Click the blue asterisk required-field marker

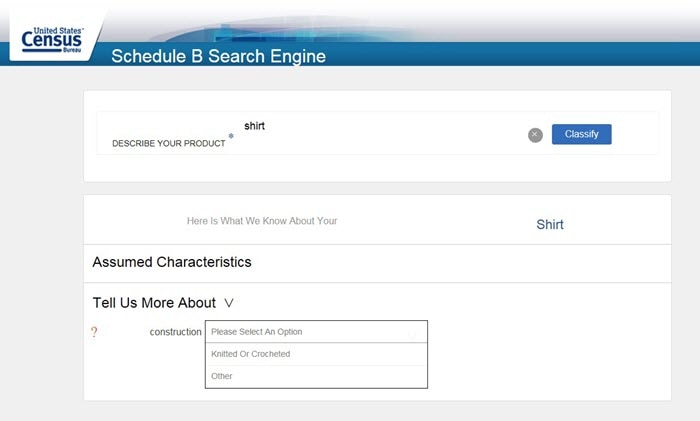pyautogui.click(x=231, y=136)
